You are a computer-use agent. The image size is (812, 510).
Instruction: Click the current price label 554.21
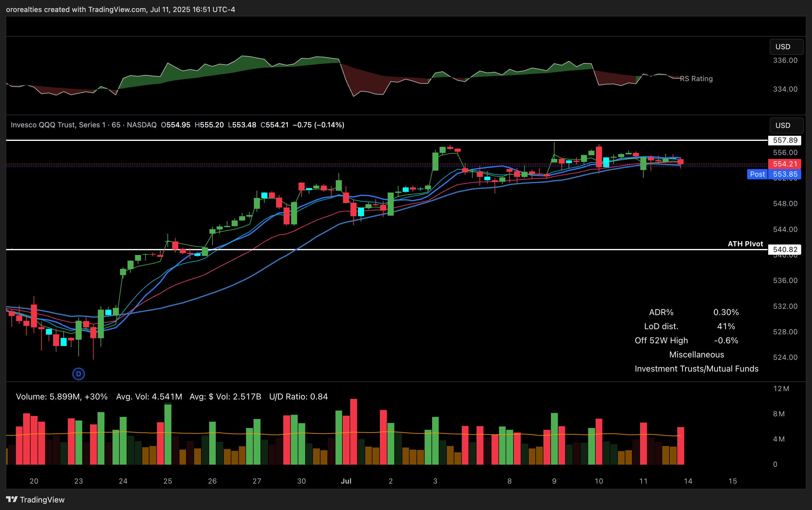[785, 164]
